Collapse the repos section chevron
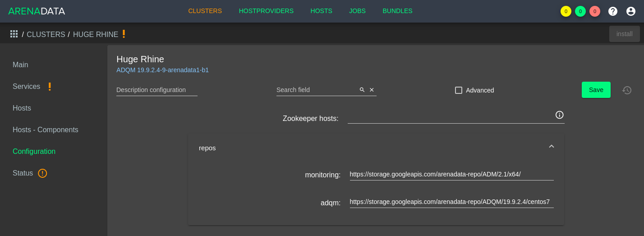The width and height of the screenshot is (644, 236). (x=552, y=146)
